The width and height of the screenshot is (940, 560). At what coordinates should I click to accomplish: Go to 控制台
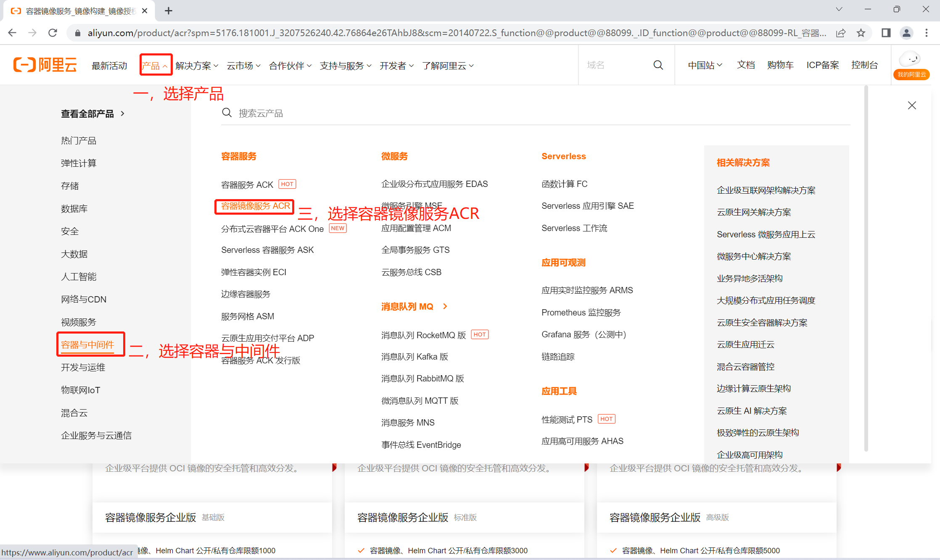864,65
